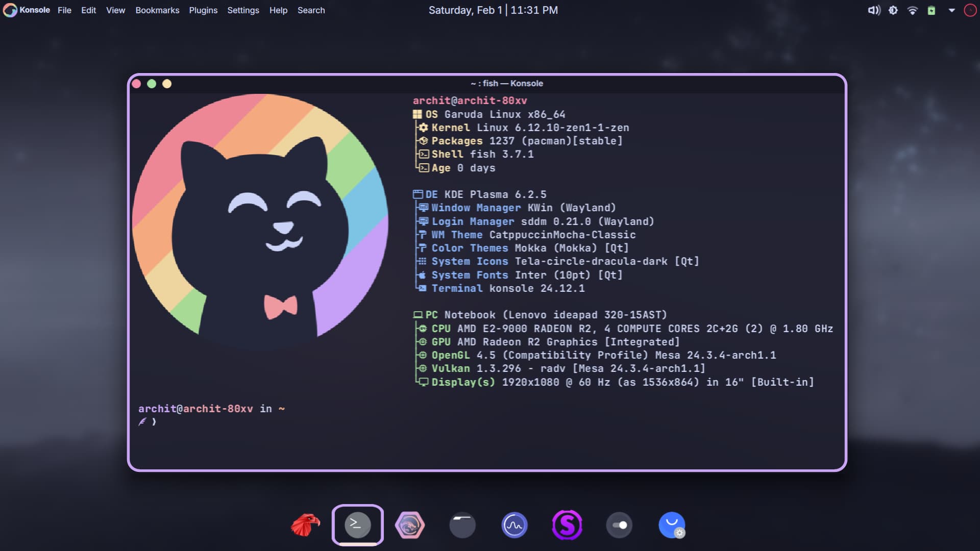Click the red close dot on Konsole window
Screen dimensions: 980x551
(x=136, y=84)
